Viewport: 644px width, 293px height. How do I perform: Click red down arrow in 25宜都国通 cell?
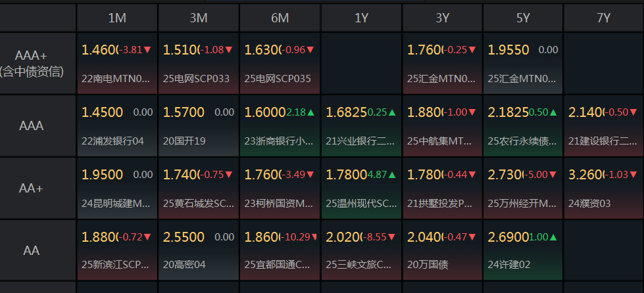(x=310, y=237)
